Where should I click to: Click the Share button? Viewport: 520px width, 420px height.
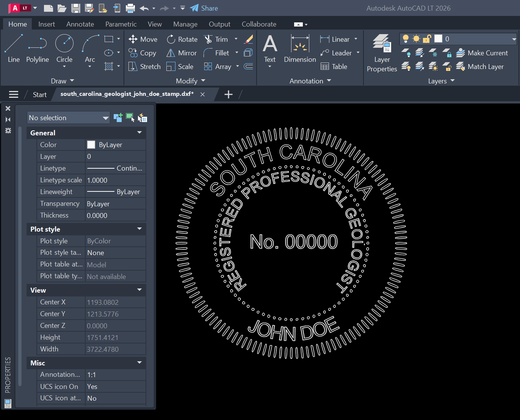coord(204,8)
